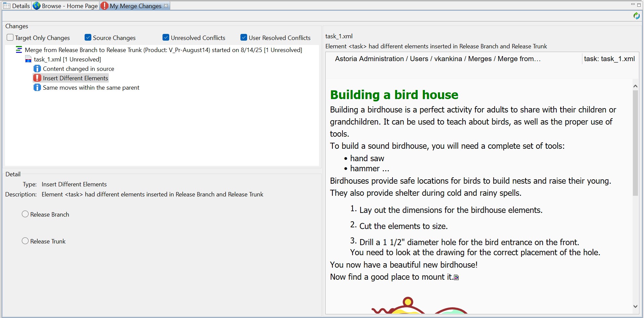Toggle the Unresolved Conflicts checkbox
This screenshot has width=644, height=318.
click(166, 38)
